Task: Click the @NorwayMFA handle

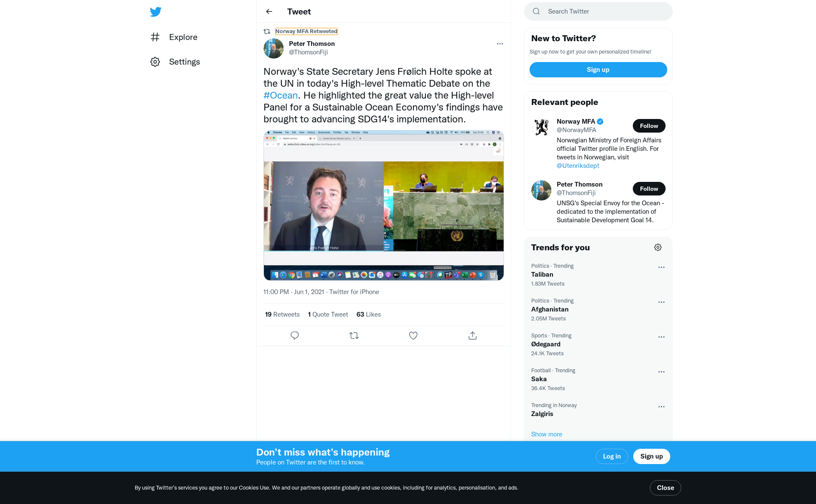Action: point(576,130)
